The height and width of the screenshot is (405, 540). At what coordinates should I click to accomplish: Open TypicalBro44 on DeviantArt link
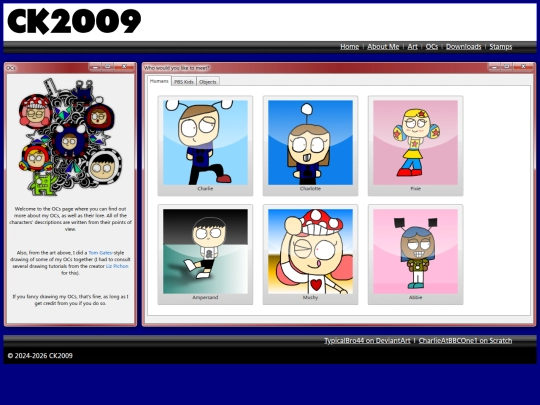click(x=367, y=341)
